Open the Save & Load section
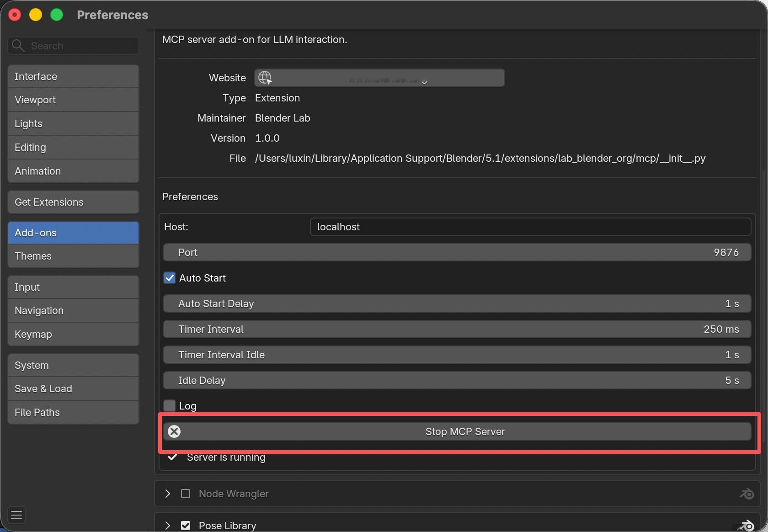768x532 pixels. pyautogui.click(x=73, y=388)
